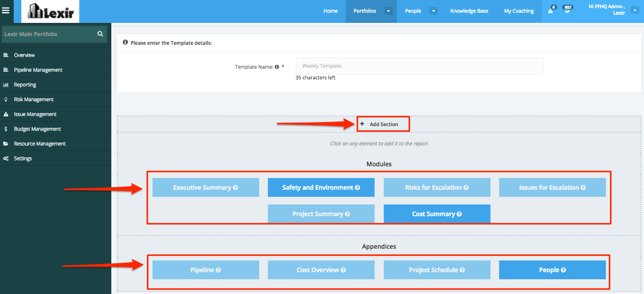Click the Lexir logo
644x294 pixels.
pyautogui.click(x=50, y=11)
